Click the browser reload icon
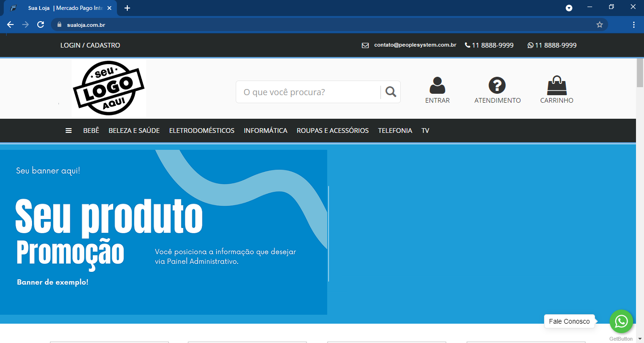 (x=40, y=24)
